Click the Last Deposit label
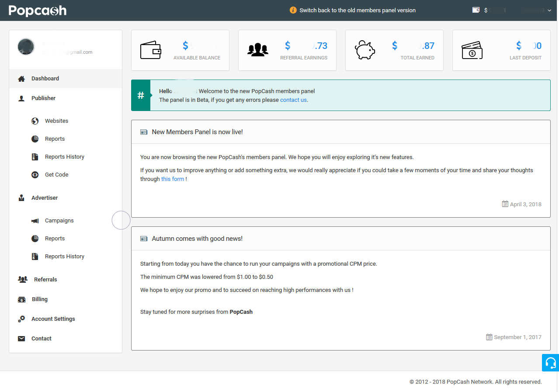This screenshot has width=559, height=392. [525, 58]
